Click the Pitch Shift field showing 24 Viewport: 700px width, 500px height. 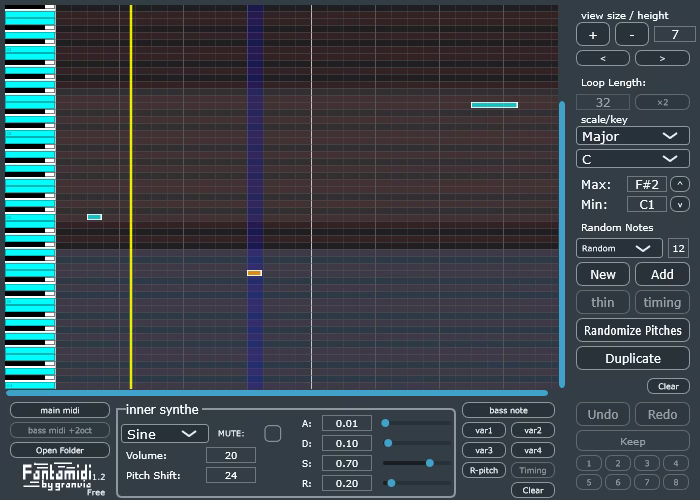pyautogui.click(x=231, y=475)
